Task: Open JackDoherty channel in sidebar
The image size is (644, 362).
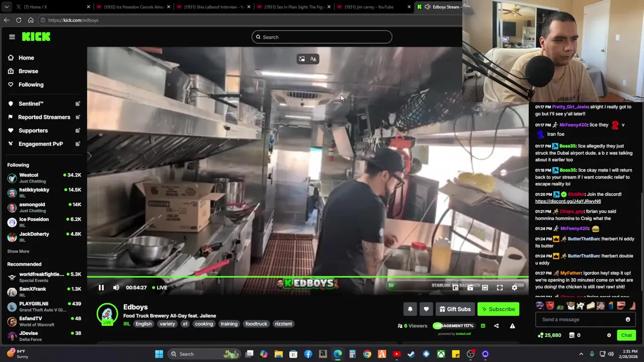Action: coord(44,237)
